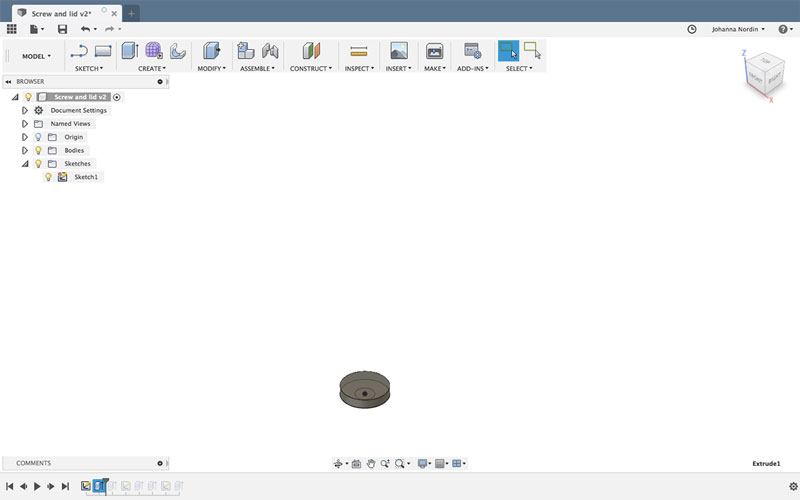Jump to the beginning of the timeline
Viewport: 800px width, 500px height.
[x=10, y=487]
